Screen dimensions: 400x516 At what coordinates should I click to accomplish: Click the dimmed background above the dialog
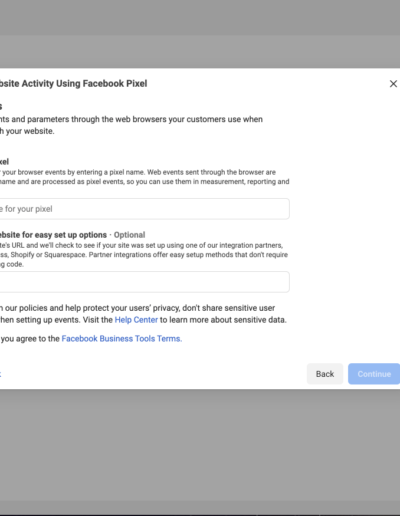pyautogui.click(x=200, y=33)
